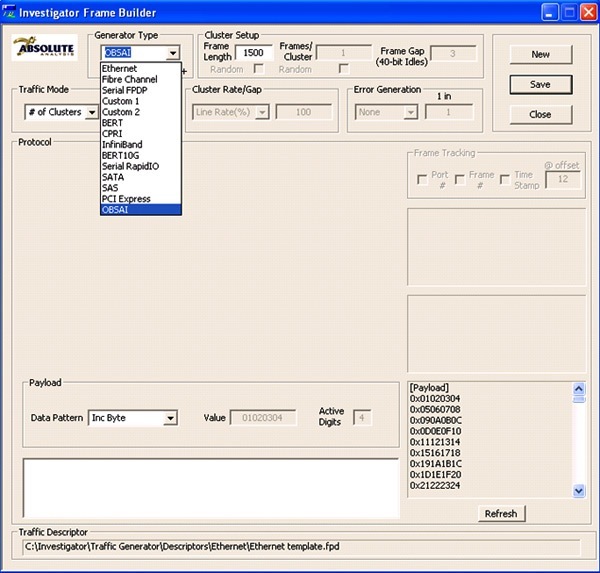Enable Frame # tracking checkbox

460,180
